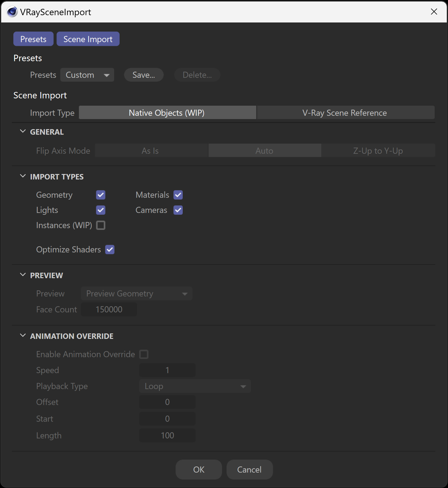
Task: Click the Cinema 4D app icon in title bar
Action: (x=12, y=12)
